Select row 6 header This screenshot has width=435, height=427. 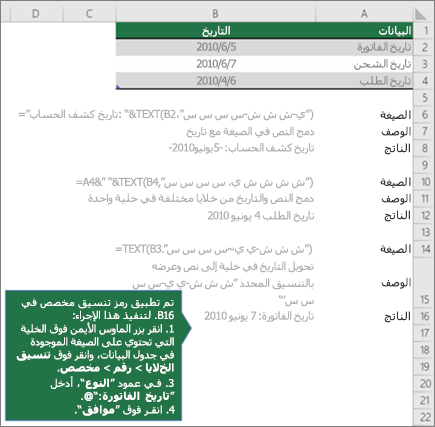[x=423, y=114]
